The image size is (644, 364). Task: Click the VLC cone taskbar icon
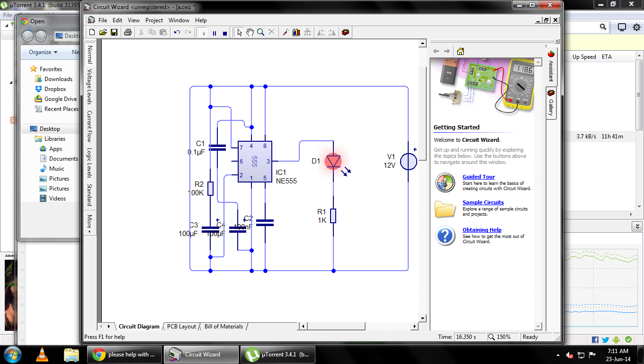point(42,354)
